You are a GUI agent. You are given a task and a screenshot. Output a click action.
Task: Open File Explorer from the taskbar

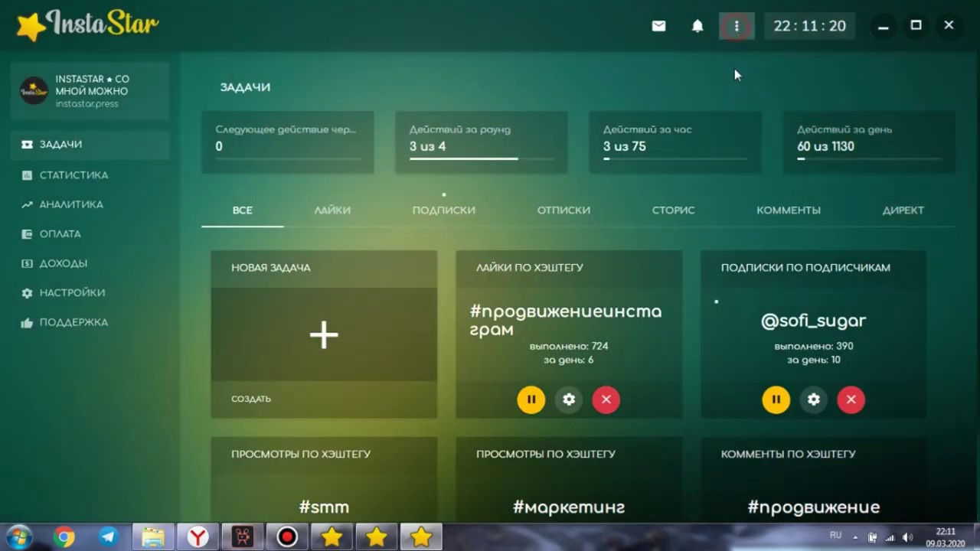click(x=153, y=537)
